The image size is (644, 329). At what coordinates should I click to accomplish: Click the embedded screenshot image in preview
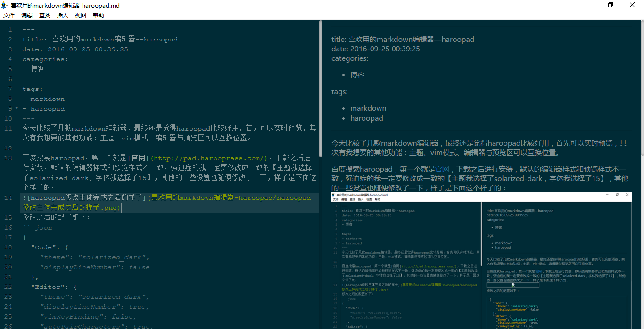[x=481, y=260]
